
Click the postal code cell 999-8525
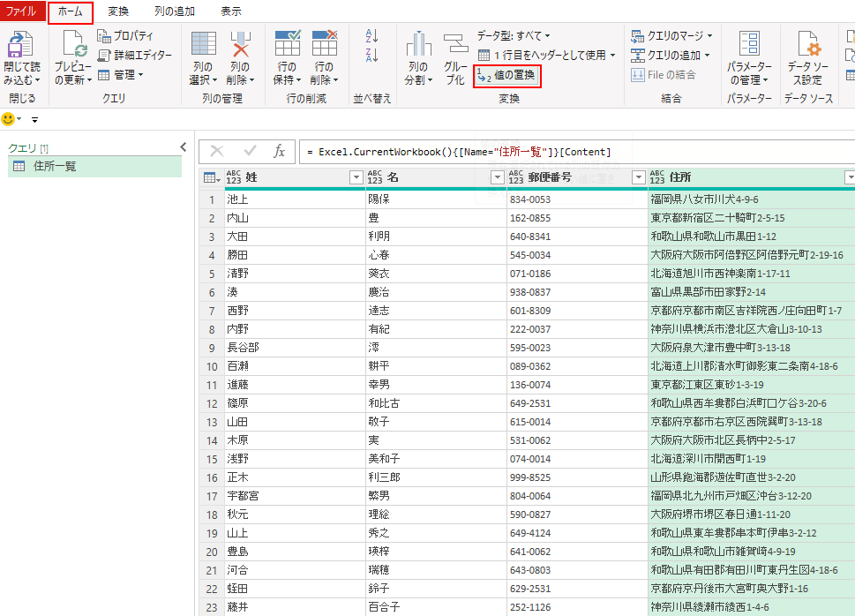click(577, 478)
